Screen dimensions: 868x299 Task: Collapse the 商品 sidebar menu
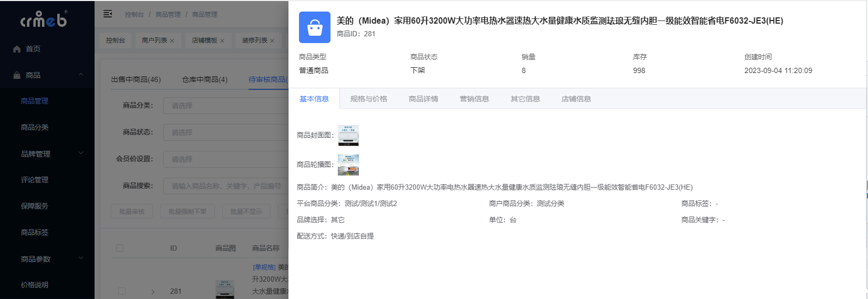[81, 75]
